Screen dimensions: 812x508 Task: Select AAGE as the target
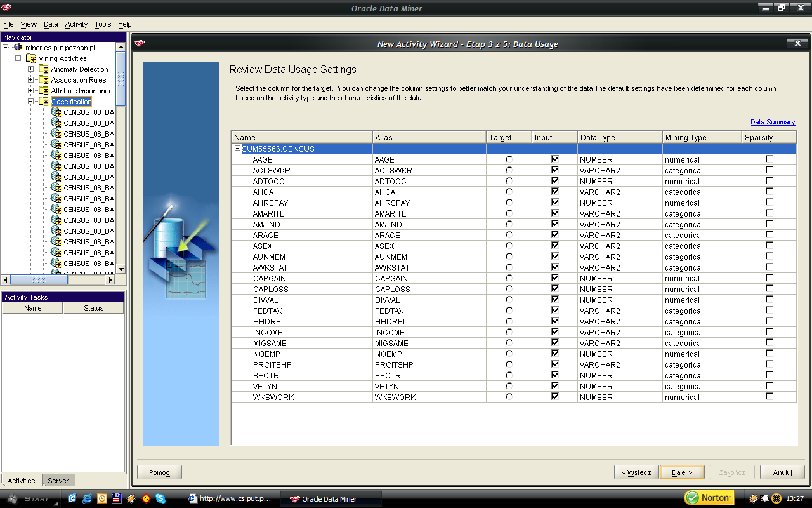click(x=509, y=159)
